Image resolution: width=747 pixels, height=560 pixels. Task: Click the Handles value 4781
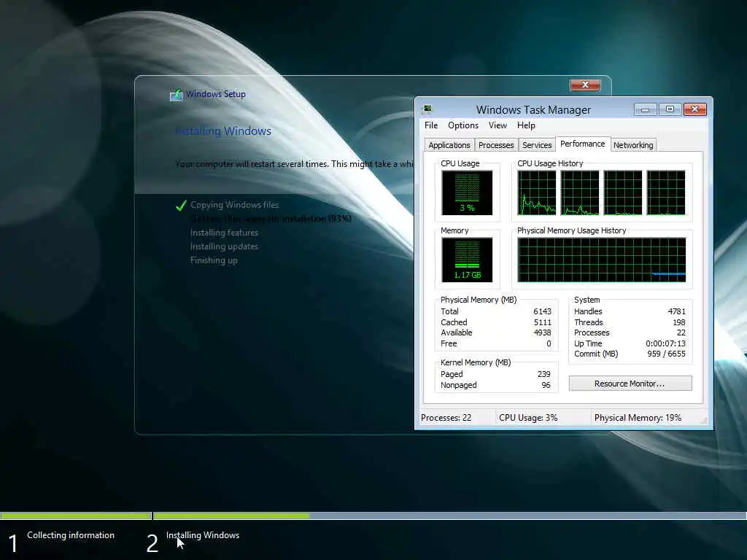coord(676,311)
